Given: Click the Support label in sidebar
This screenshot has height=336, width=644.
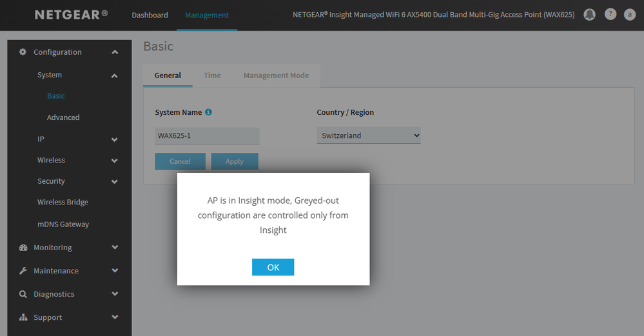Looking at the screenshot, I should point(48,317).
